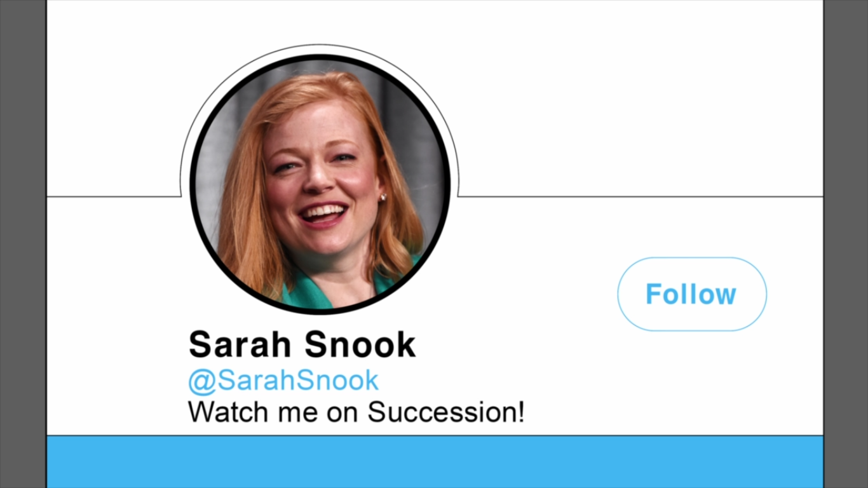Click the @ symbol in the handle
Screen dimensions: 868x488
click(202, 381)
